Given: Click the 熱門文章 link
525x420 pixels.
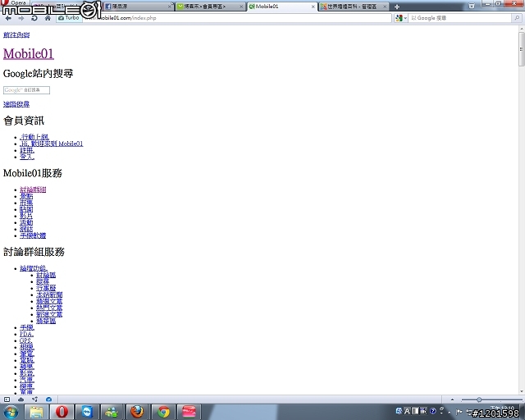Looking at the screenshot, I should click(x=49, y=308).
